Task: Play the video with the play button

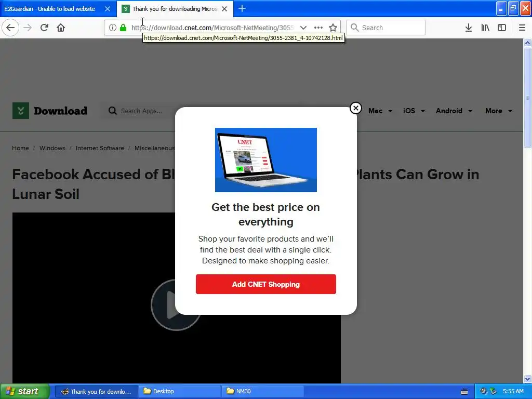Action: (x=164, y=304)
